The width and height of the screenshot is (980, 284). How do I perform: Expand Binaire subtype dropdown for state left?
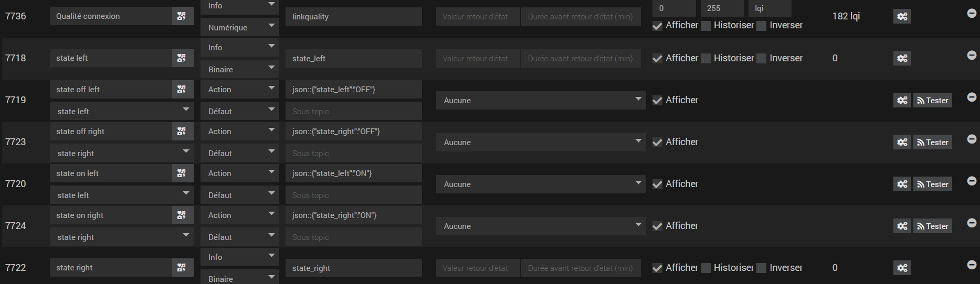coord(239,69)
